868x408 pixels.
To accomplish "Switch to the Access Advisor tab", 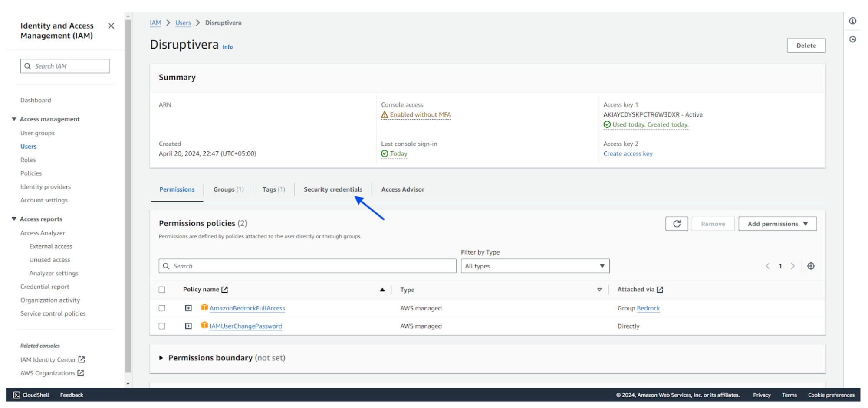I will (402, 189).
